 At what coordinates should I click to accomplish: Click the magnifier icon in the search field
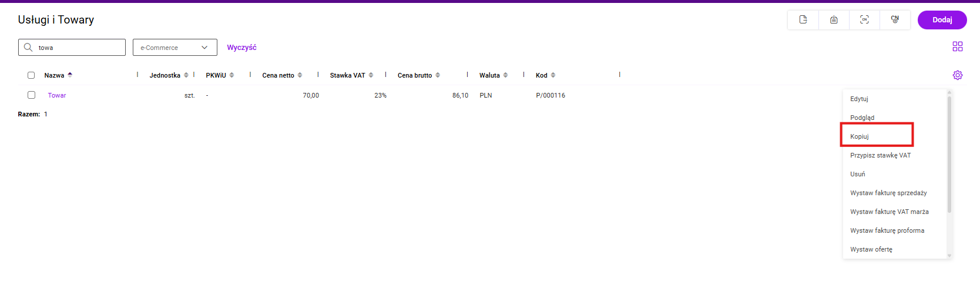tap(28, 48)
